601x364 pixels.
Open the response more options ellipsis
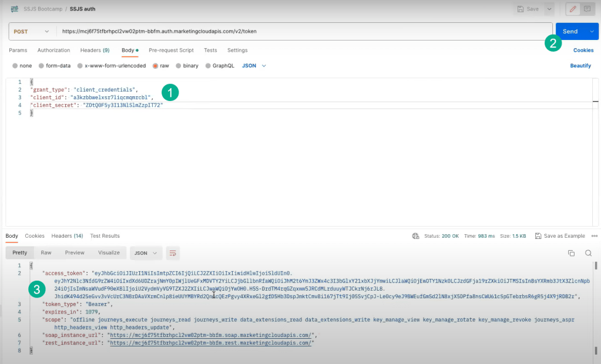click(594, 236)
